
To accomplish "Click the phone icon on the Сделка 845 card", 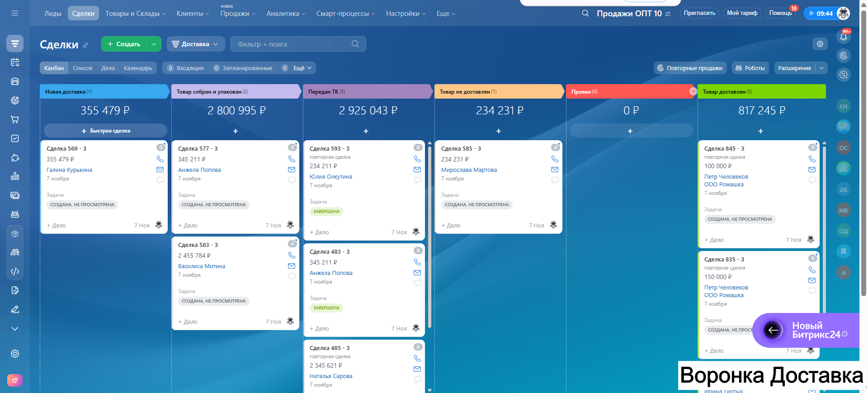I will [812, 159].
